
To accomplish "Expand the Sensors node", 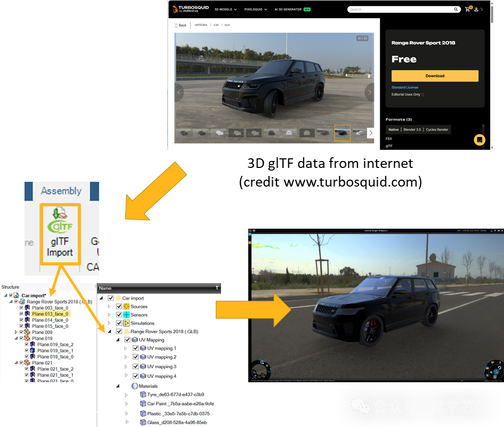I will [x=109, y=315].
